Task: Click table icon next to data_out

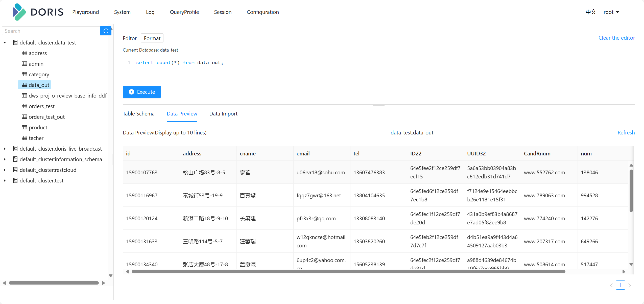Action: 24,85
